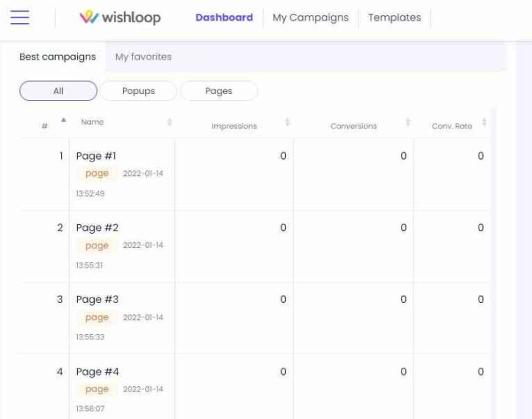Switch to My favorites tab
Viewport: 532px width, 419px height.
tap(144, 57)
